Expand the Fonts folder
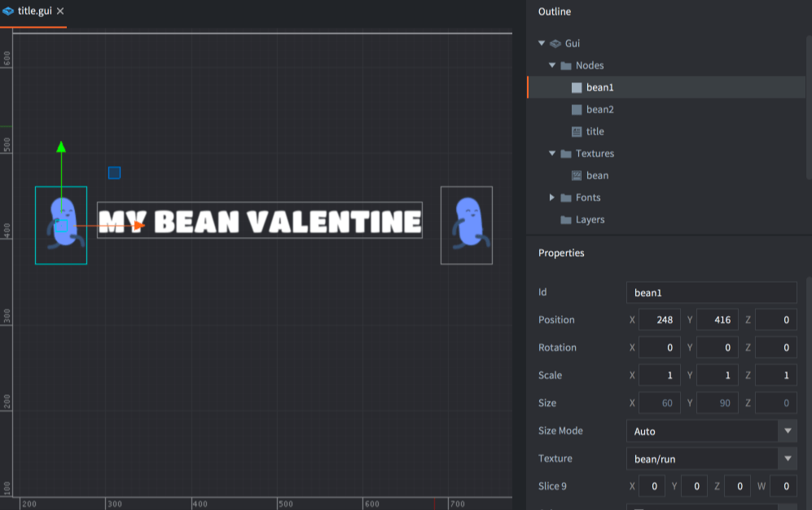Viewport: 812px width, 510px height. (x=552, y=197)
